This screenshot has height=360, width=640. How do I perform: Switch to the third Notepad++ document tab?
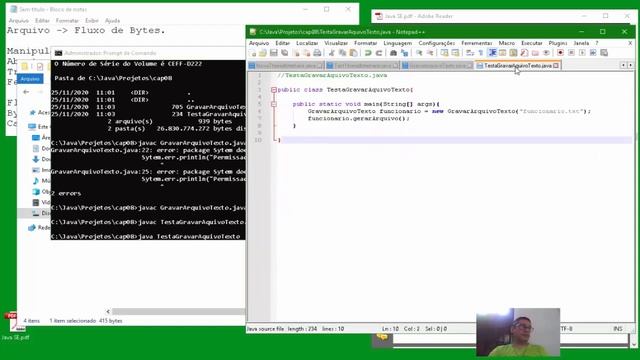pos(437,66)
